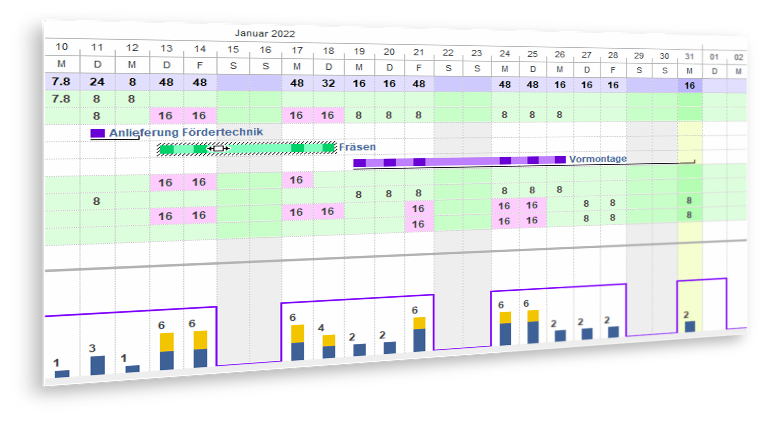Select day 24 in the date header
The image size is (764, 424).
pyautogui.click(x=505, y=54)
